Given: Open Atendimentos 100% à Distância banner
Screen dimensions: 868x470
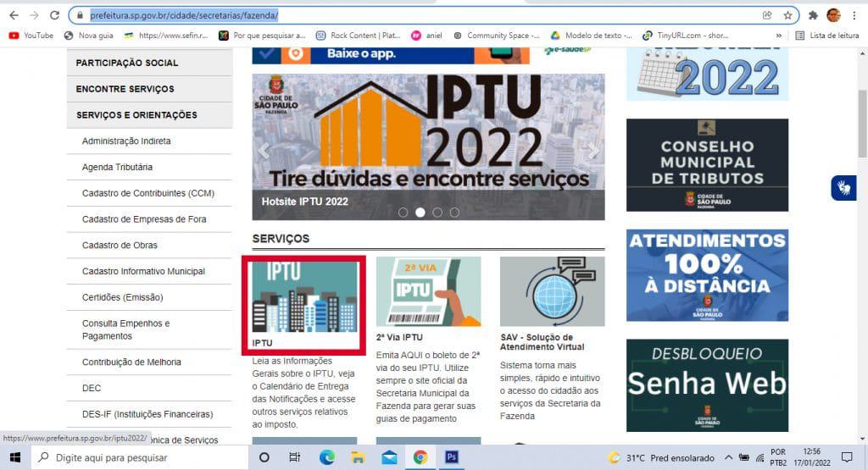Looking at the screenshot, I should click(708, 275).
